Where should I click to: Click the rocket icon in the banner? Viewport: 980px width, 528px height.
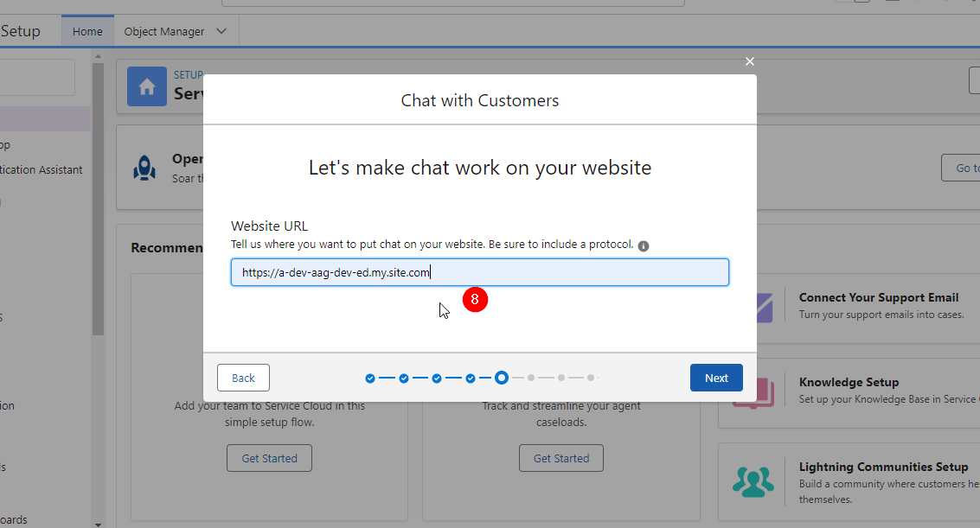pyautogui.click(x=144, y=169)
